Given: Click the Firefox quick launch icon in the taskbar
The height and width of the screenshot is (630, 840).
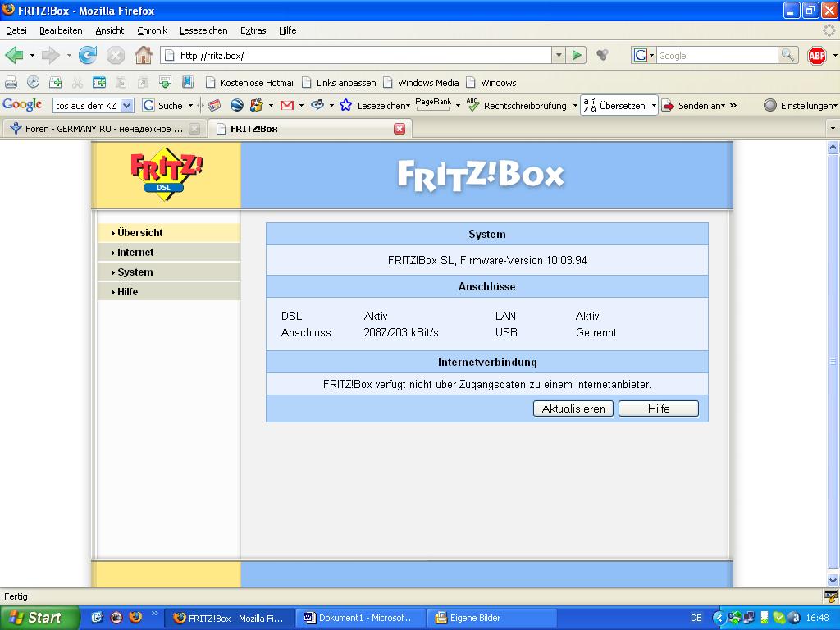Looking at the screenshot, I should coord(135,617).
